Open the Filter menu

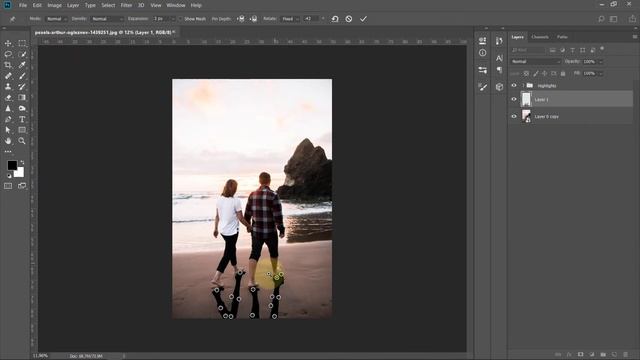click(126, 5)
